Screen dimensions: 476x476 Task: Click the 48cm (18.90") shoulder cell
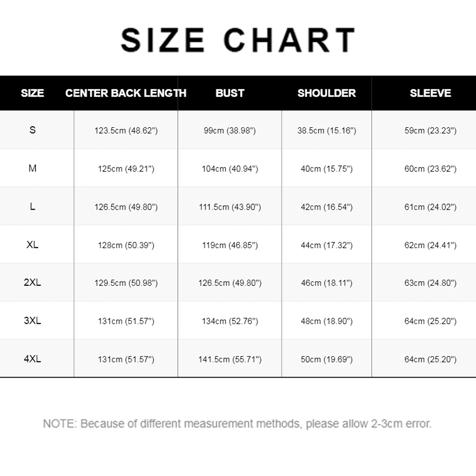327,321
